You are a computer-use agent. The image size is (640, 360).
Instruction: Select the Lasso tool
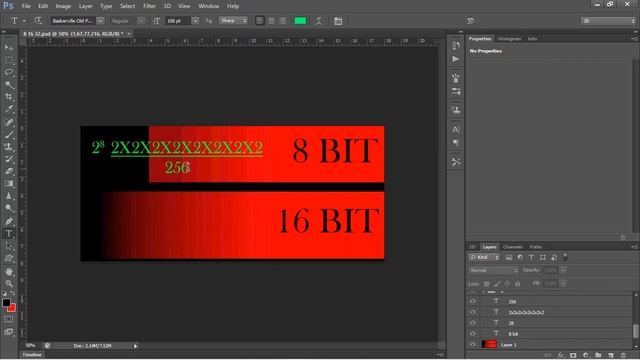point(9,72)
